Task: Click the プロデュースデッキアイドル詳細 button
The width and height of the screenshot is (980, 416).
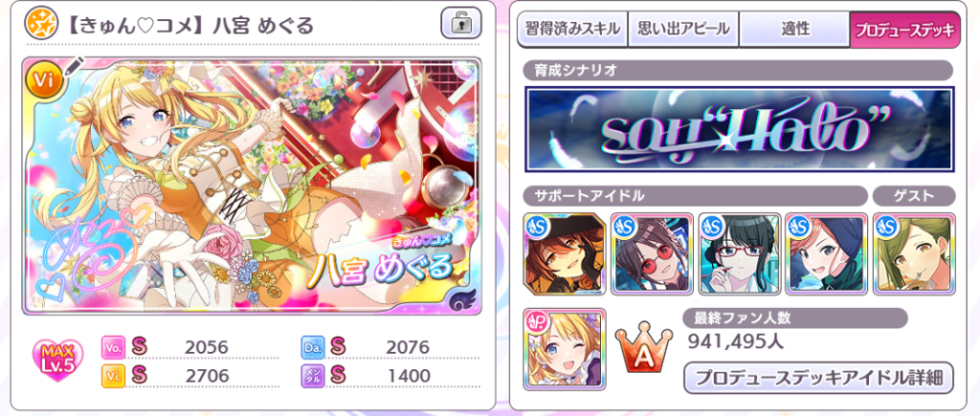Action: [818, 378]
